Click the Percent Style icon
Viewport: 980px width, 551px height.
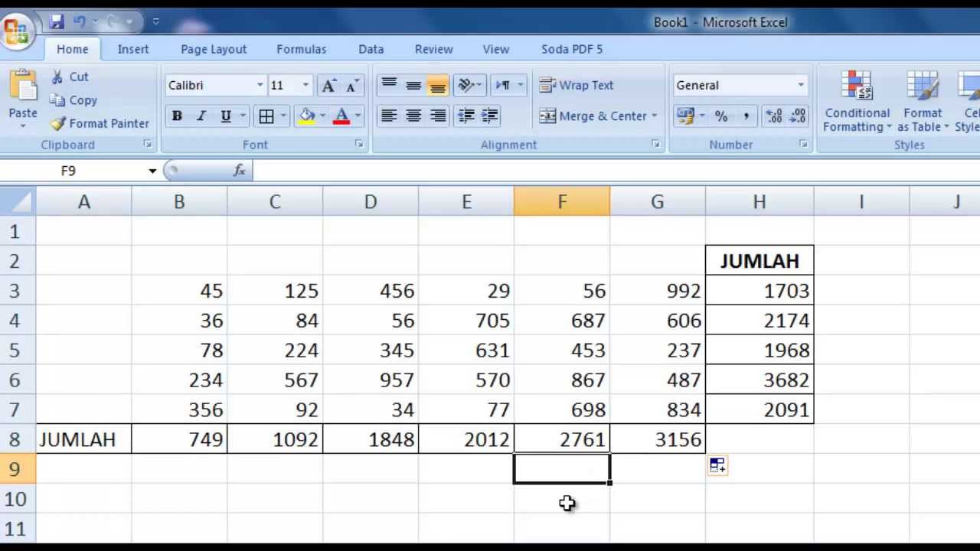[x=721, y=116]
